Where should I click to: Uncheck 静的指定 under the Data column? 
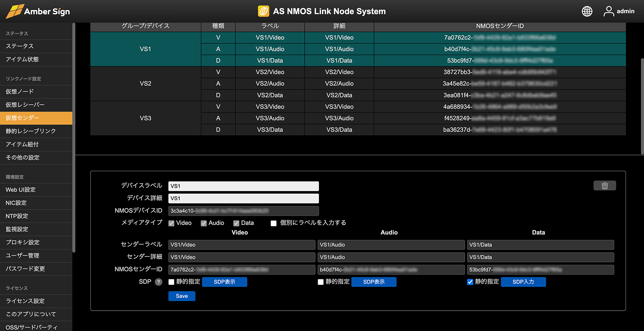click(x=470, y=282)
